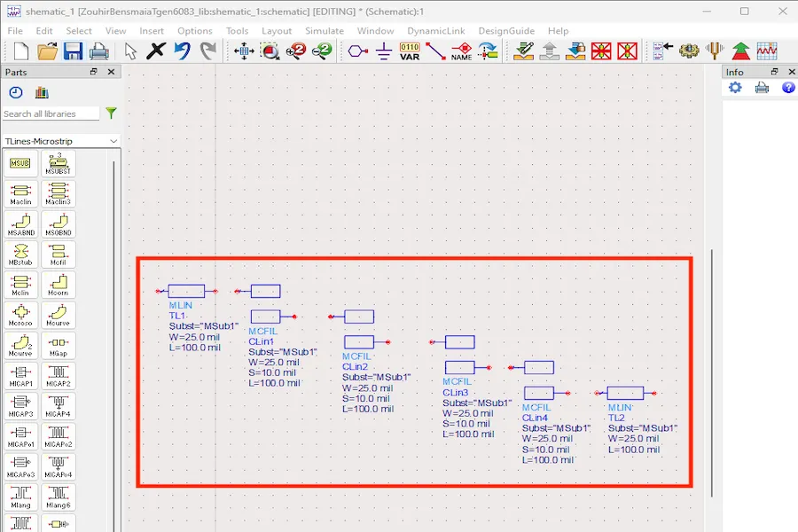The width and height of the screenshot is (798, 532).
Task: Open the library browser books icon
Action: (42, 92)
